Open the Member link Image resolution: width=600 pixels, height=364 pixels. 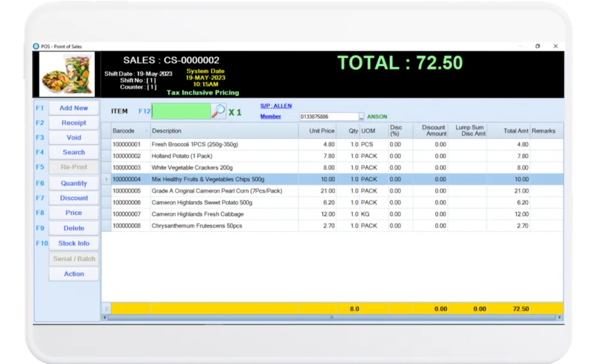[271, 116]
